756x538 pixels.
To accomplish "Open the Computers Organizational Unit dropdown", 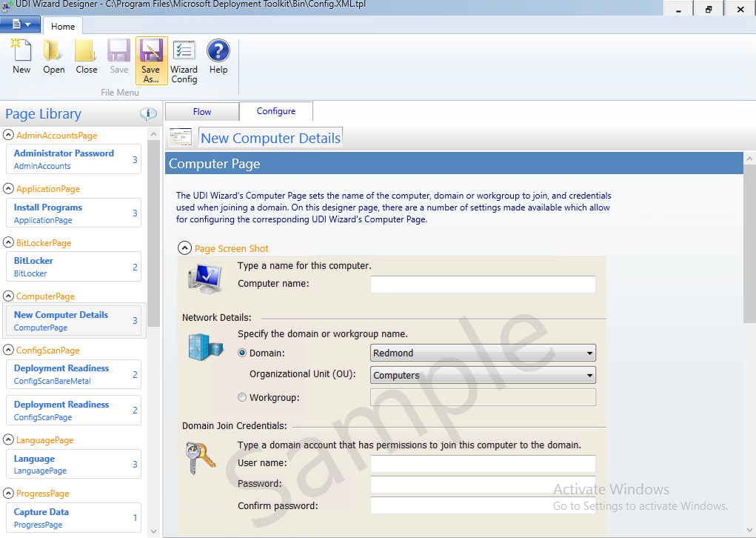I will (483, 375).
